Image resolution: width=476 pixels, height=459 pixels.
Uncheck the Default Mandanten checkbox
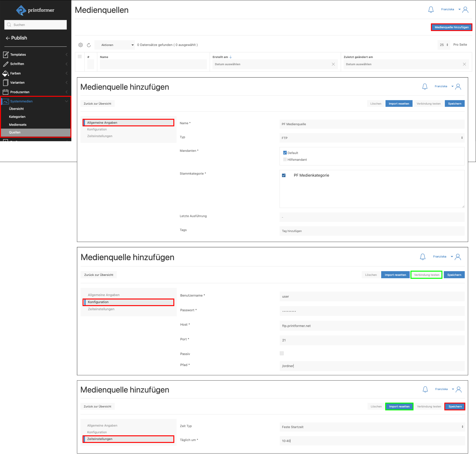[285, 153]
